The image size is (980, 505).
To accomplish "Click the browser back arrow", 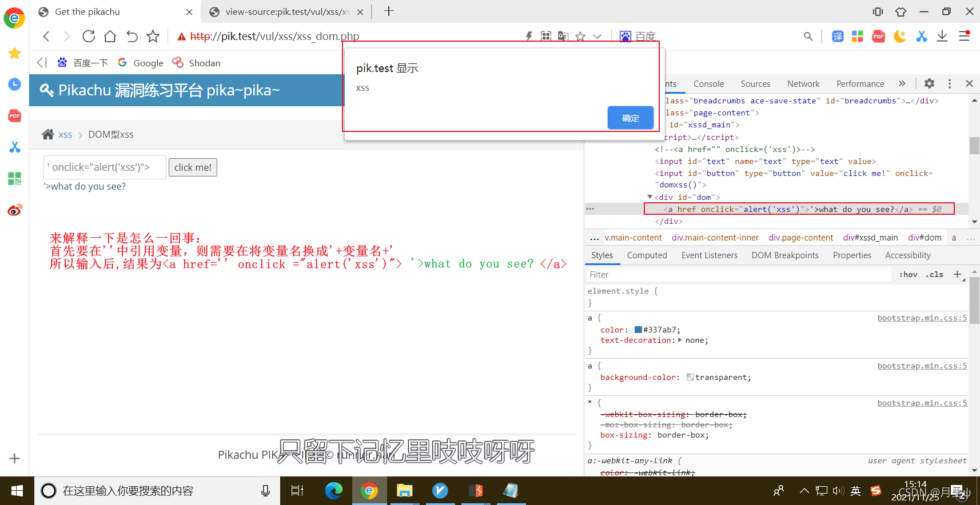I will (x=46, y=37).
